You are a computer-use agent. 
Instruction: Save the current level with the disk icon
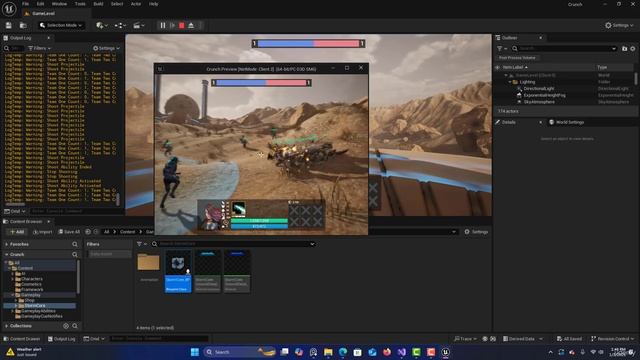click(x=9, y=25)
